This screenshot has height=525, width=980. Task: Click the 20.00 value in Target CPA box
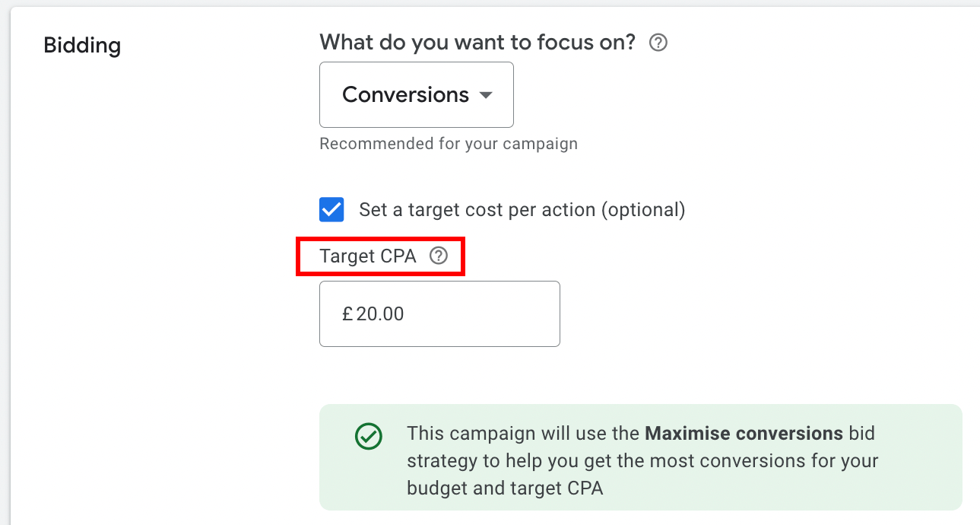tap(380, 314)
